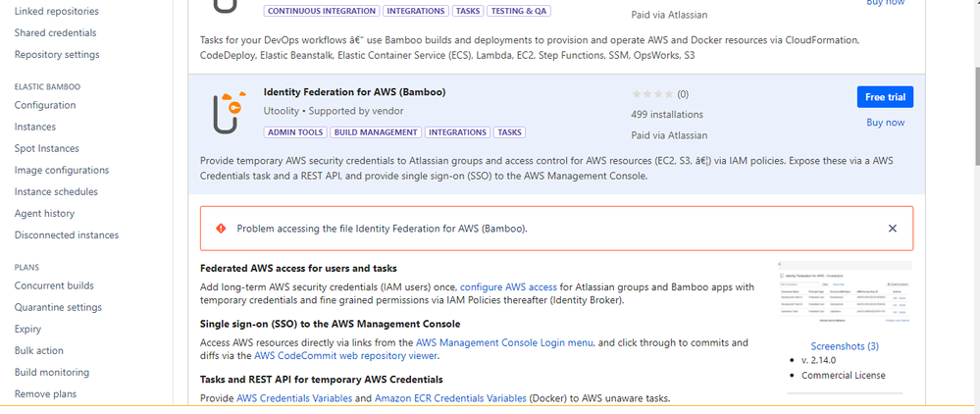Open Build monitoring page
980x414 pixels.
pyautogui.click(x=50, y=372)
